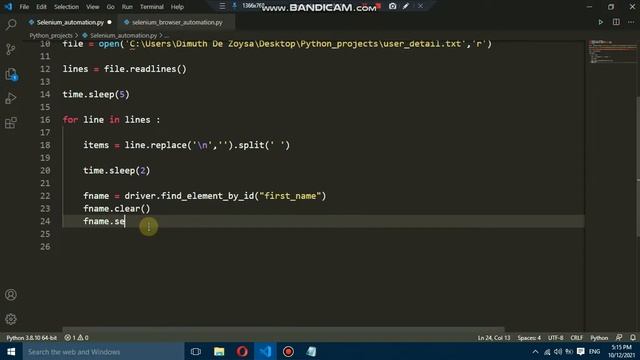Viewport: 640px width, 360px height.
Task: Show hidden system tray icons
Action: coord(536,352)
